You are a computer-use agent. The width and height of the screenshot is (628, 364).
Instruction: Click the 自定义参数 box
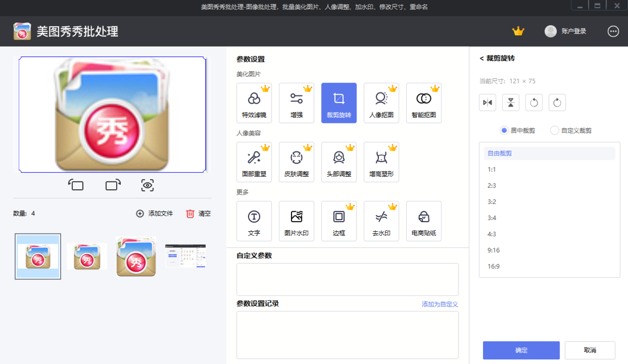tap(347, 280)
